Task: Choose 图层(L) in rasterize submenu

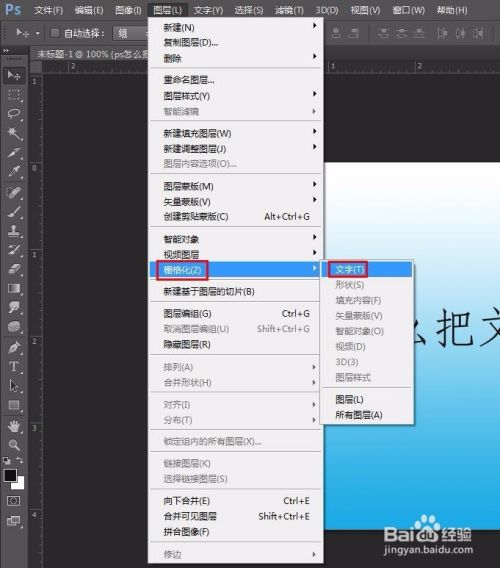Action: pyautogui.click(x=367, y=400)
